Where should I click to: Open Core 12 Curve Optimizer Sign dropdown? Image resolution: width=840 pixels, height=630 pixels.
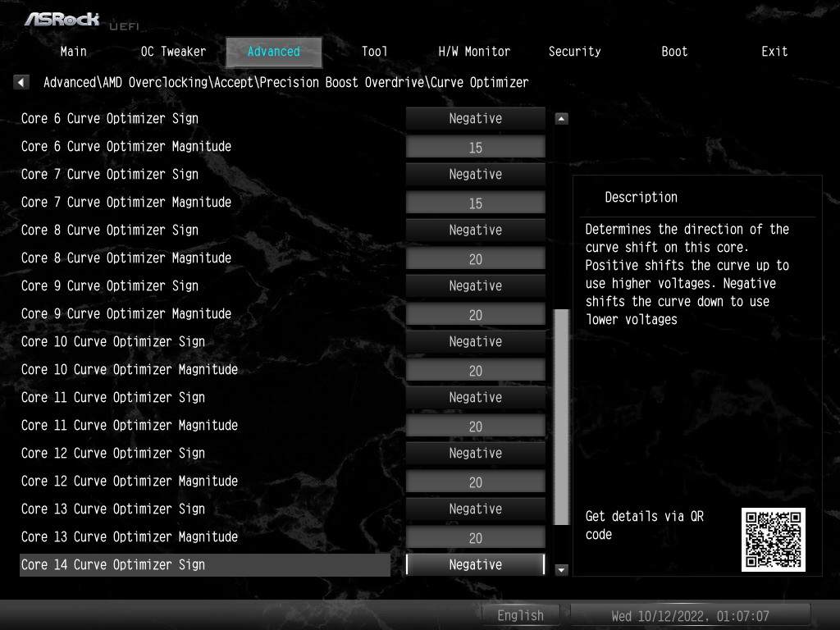click(x=476, y=453)
